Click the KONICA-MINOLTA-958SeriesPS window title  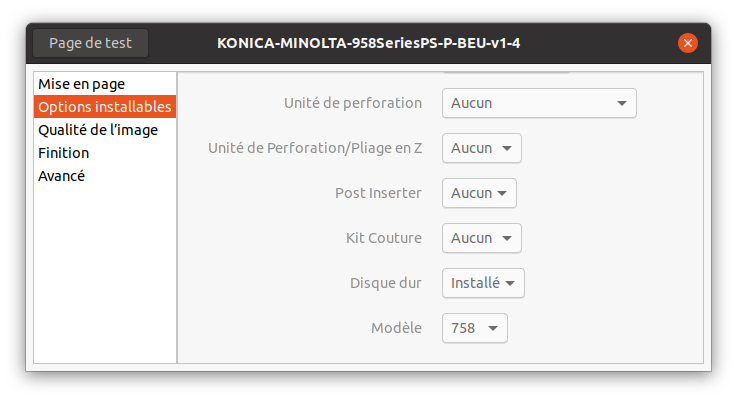point(368,43)
